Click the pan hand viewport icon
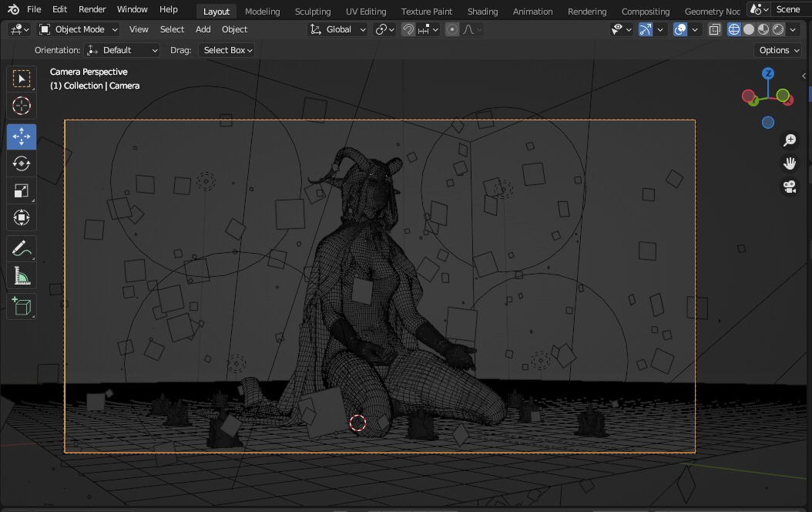The image size is (812, 512). tap(789, 163)
